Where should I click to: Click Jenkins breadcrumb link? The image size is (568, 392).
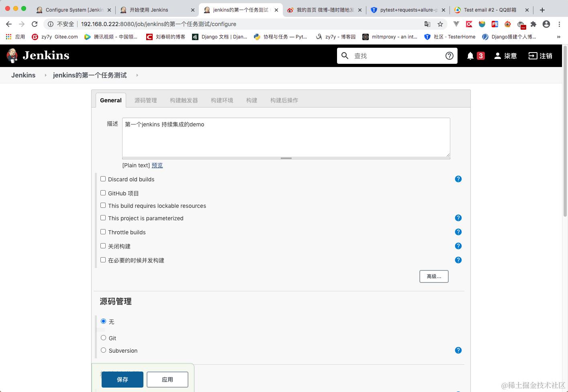tap(23, 75)
